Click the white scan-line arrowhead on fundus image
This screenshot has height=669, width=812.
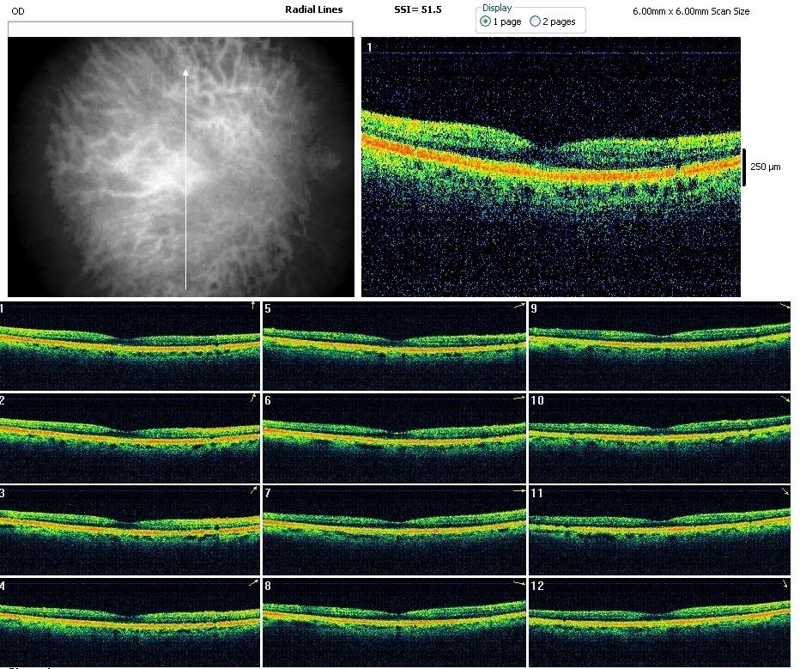[185, 74]
